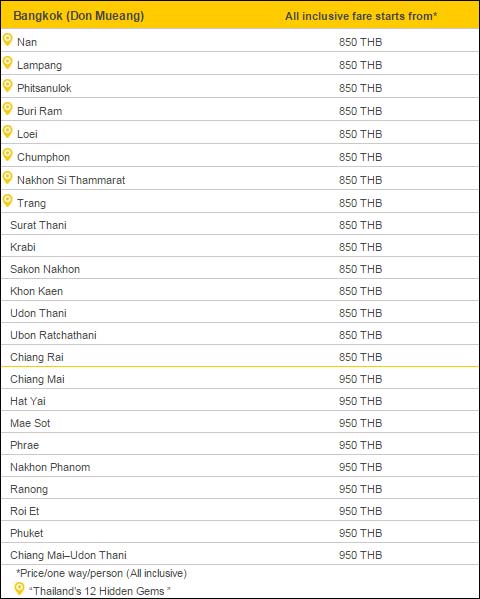The image size is (480, 599).
Task: Click the Khon Kaen 850 THB fare
Action: point(360,291)
